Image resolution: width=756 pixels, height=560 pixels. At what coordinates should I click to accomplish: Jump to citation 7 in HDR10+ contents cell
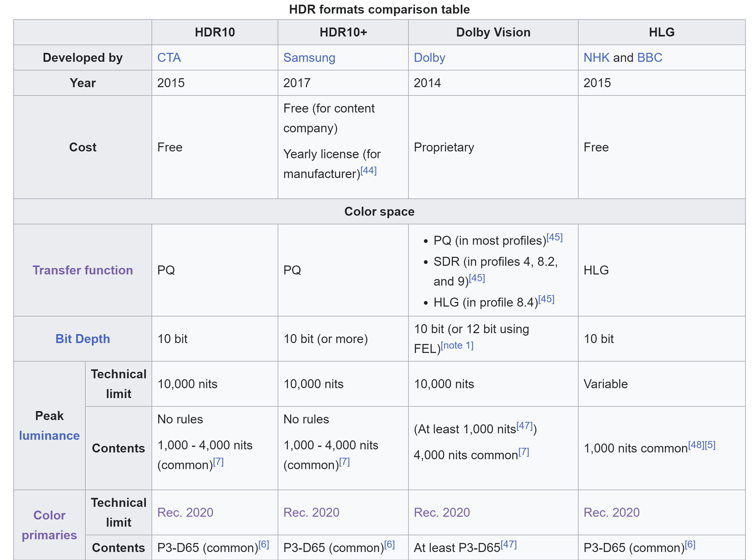tap(344, 462)
